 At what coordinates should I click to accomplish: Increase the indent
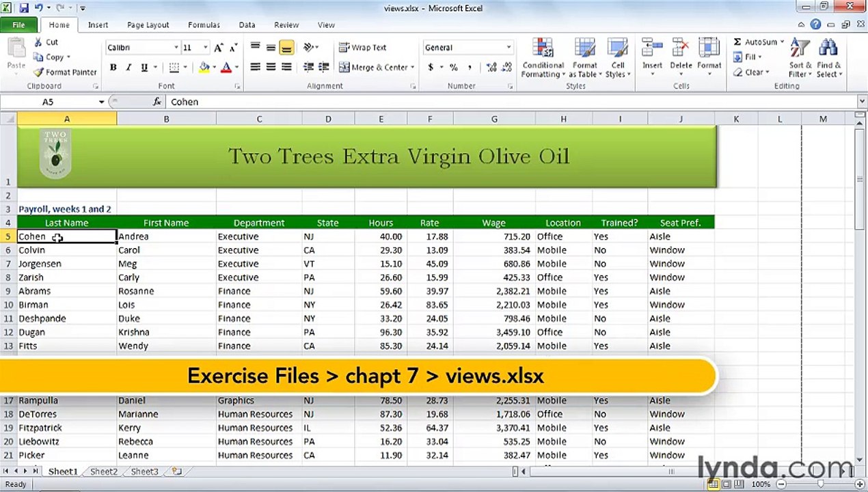click(x=324, y=67)
